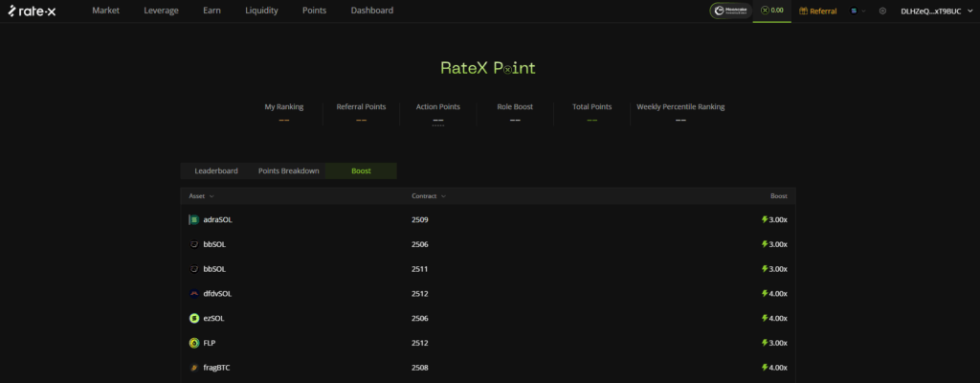Screen dimensions: 980x383
Task: Navigate to the Dashboard page
Action: point(371,11)
